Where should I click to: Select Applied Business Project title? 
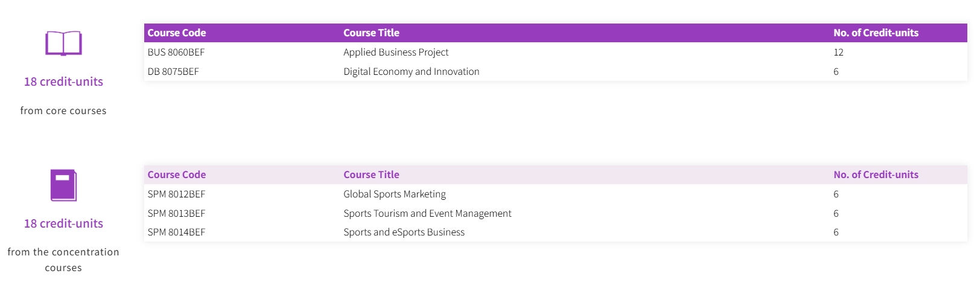(396, 53)
